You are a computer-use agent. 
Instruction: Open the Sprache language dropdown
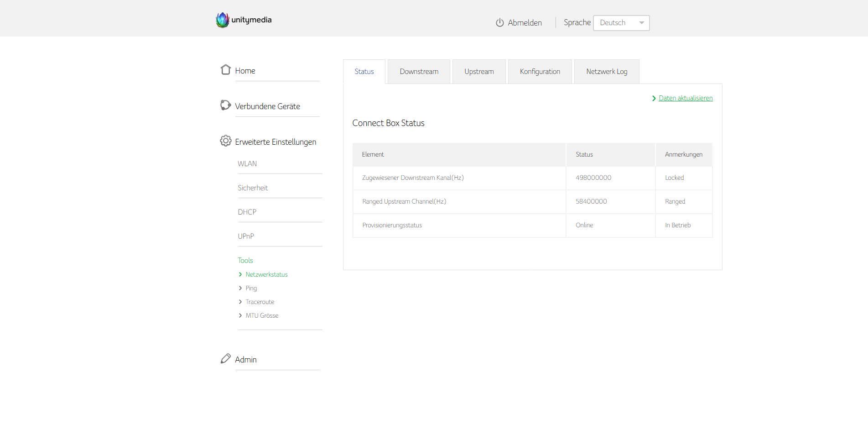[621, 23]
